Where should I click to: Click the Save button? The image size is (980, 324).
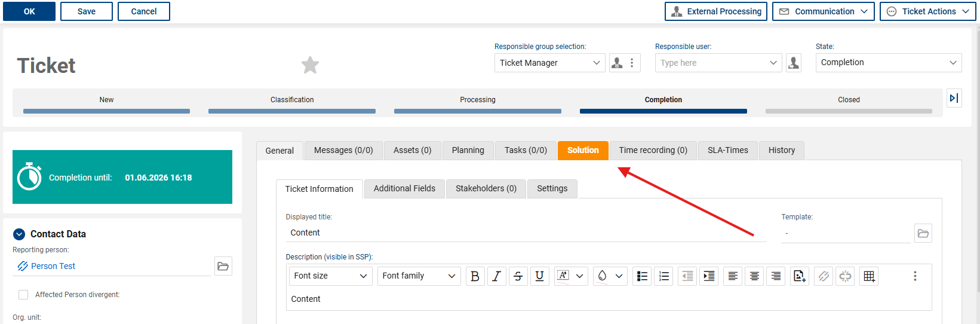pos(87,11)
